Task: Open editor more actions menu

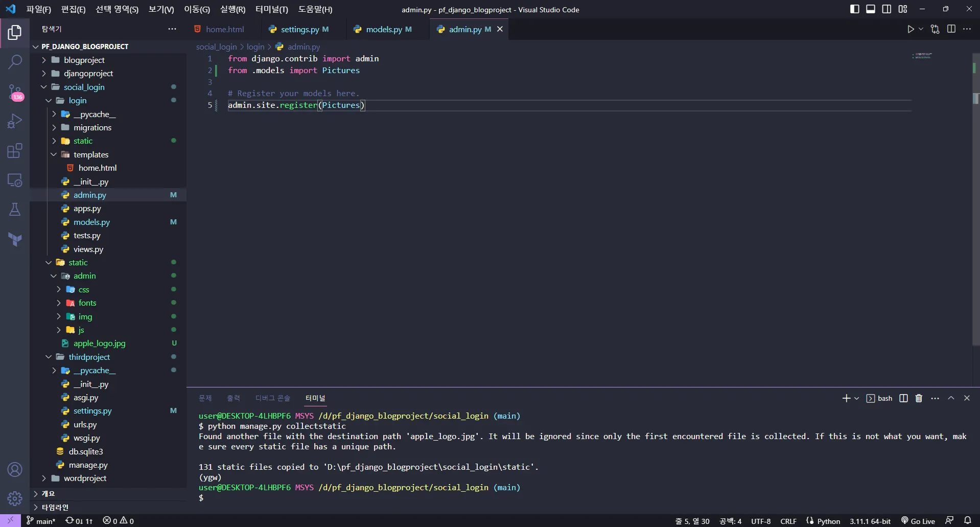Action: [967, 29]
